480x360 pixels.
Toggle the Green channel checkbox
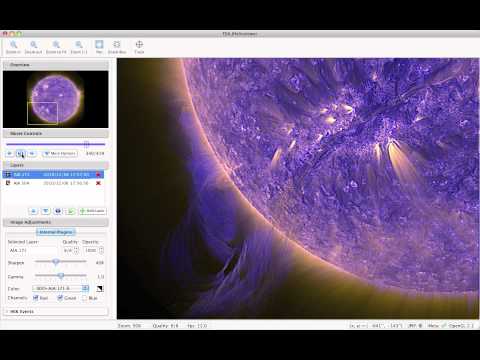(x=60, y=298)
